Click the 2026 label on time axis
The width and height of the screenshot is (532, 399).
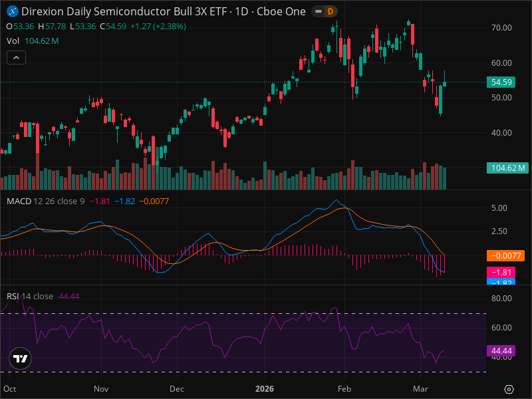coord(265,389)
